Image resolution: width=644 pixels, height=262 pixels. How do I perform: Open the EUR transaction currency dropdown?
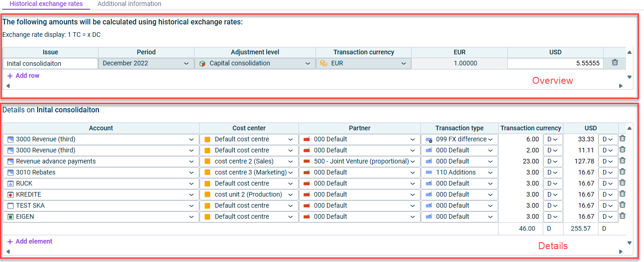(x=363, y=64)
